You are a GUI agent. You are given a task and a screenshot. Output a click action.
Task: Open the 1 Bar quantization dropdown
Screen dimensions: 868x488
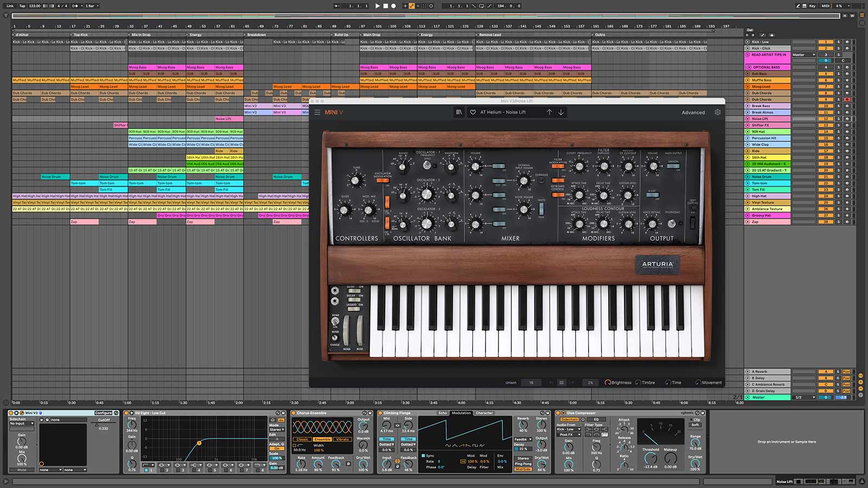pos(92,6)
